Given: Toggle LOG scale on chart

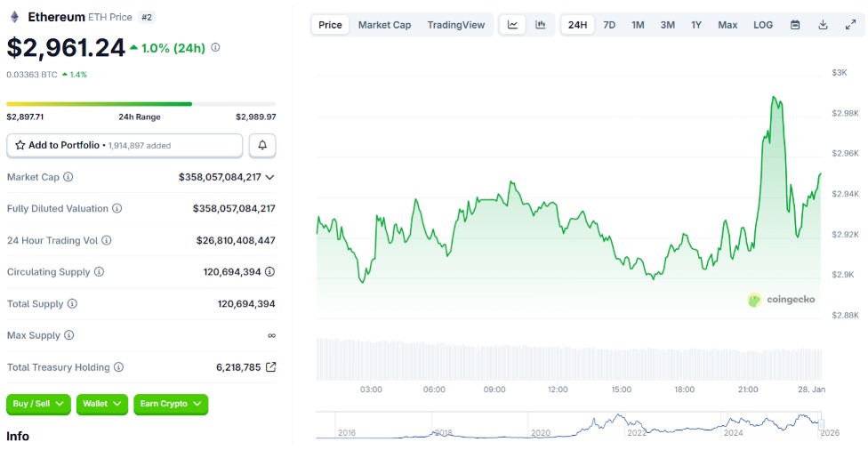Looking at the screenshot, I should pyautogui.click(x=763, y=25).
